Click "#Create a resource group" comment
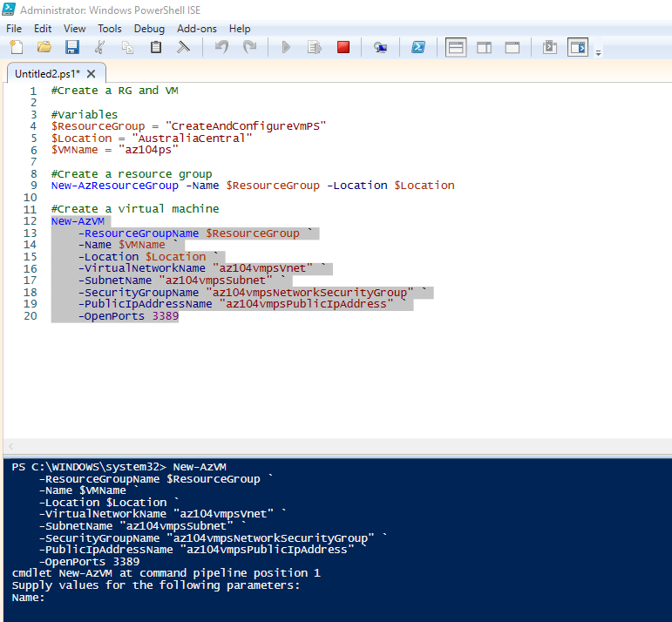This screenshot has height=622, width=672. [x=132, y=174]
